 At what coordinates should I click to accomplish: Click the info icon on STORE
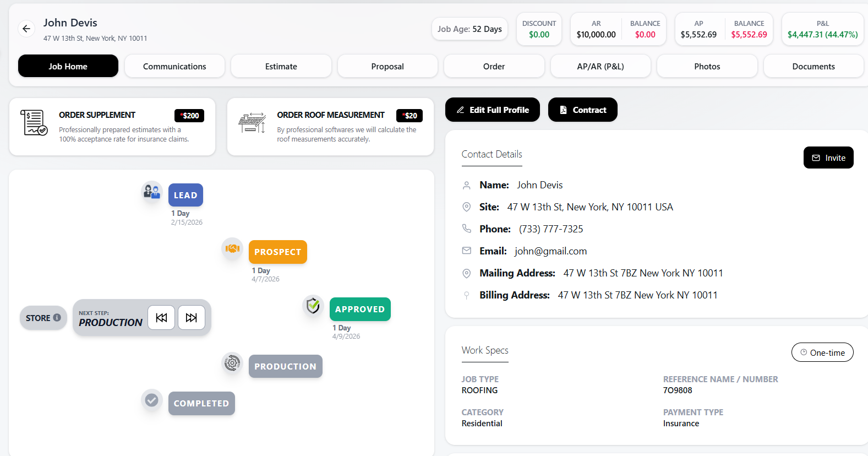(57, 318)
